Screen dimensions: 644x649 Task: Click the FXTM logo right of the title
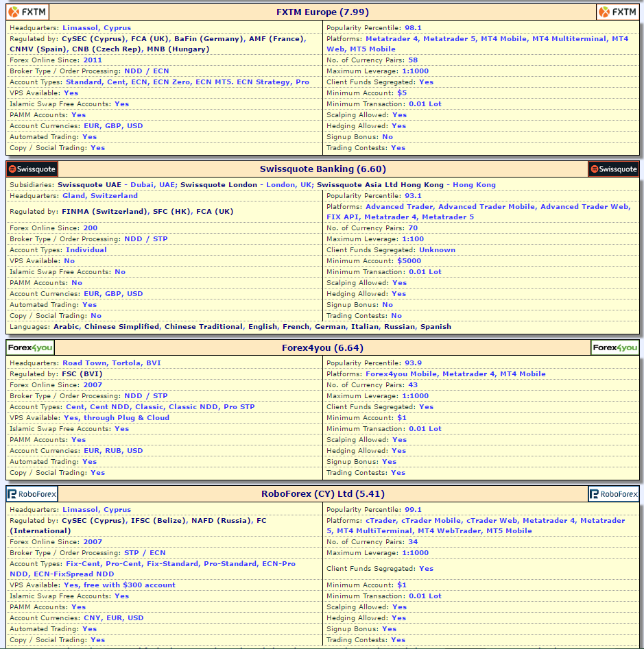click(x=617, y=12)
